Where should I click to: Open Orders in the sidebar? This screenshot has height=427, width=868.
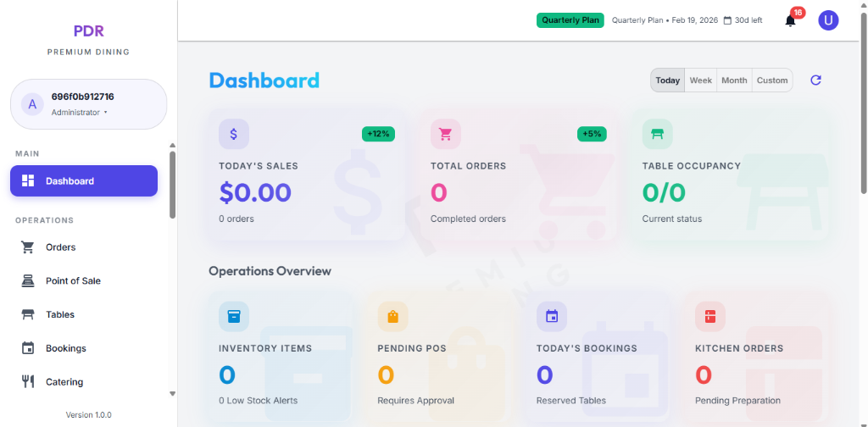(x=60, y=247)
